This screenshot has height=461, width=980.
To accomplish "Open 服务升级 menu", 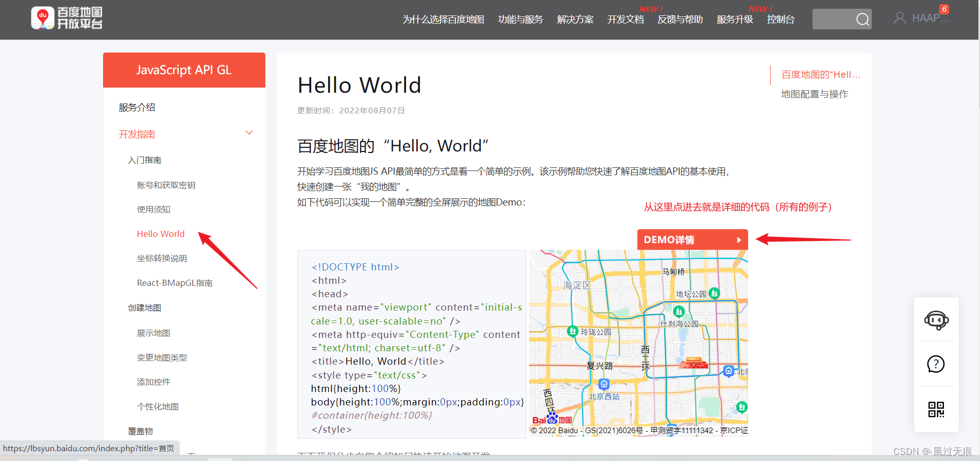I will (735, 20).
